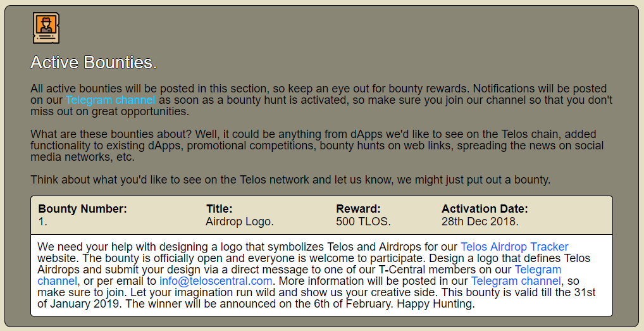The width and height of the screenshot is (644, 331).
Task: Click the bounty table header row
Action: 321,215
